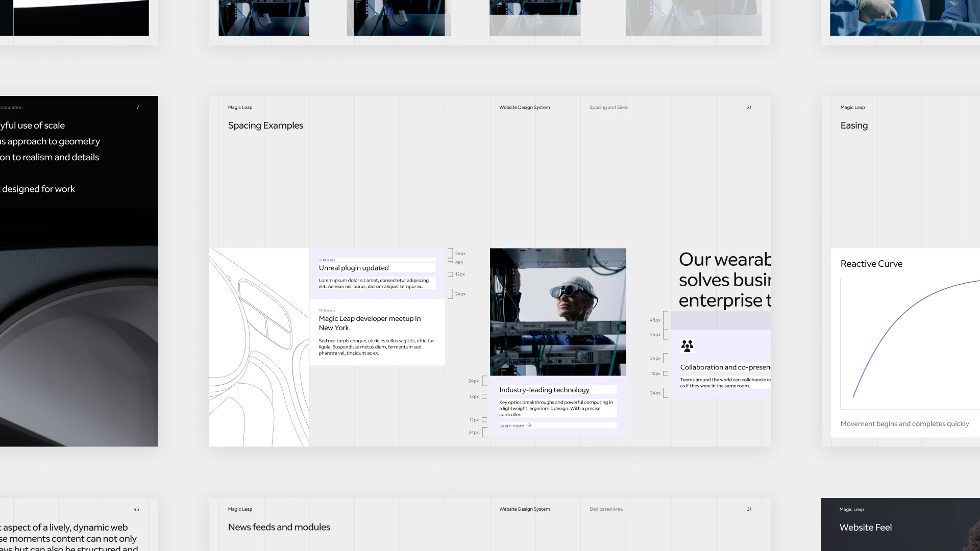Click the "Website Design System" header label

tap(524, 107)
